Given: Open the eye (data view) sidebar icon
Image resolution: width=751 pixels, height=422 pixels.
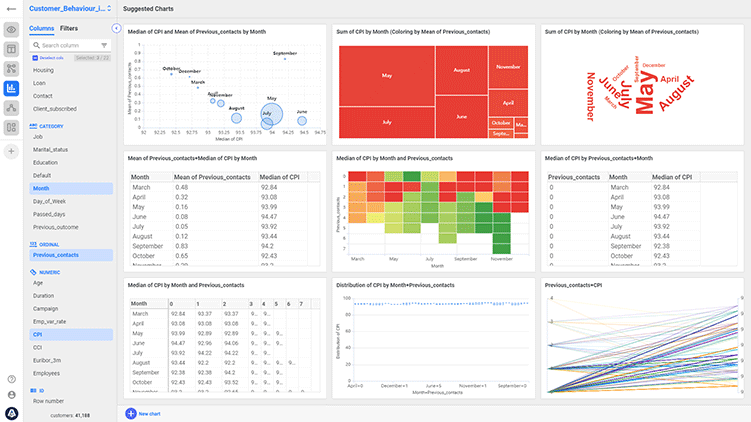Looking at the screenshot, I should tap(11, 30).
